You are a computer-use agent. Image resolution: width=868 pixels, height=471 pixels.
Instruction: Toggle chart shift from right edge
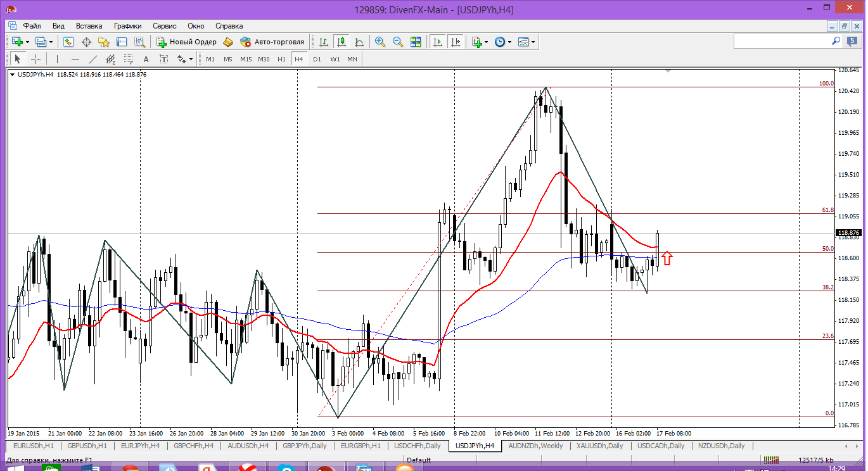pos(455,42)
